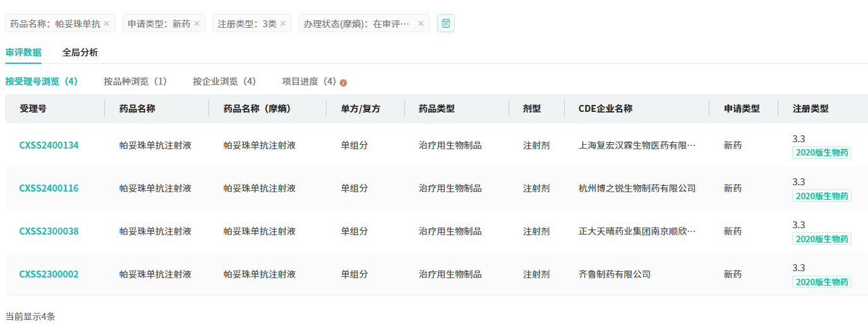Remove the 办理状态(摩熵) filter tag

(x=421, y=23)
